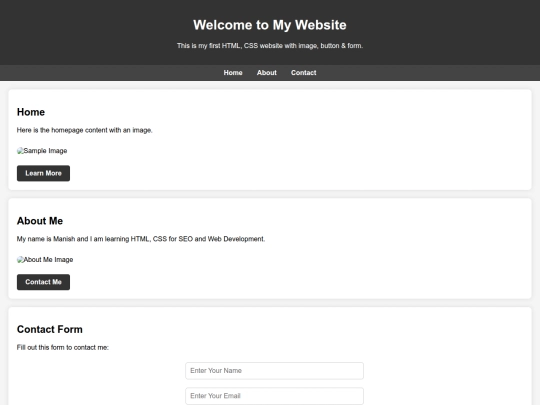Image resolution: width=540 pixels, height=405 pixels.
Task: Focus the Enter Your Email field
Action: point(274,396)
